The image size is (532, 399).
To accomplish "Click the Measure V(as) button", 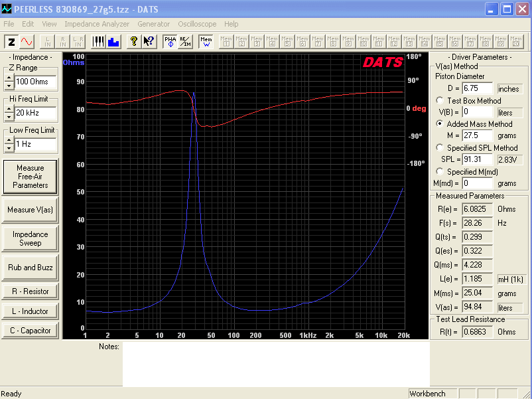I will coord(31,210).
